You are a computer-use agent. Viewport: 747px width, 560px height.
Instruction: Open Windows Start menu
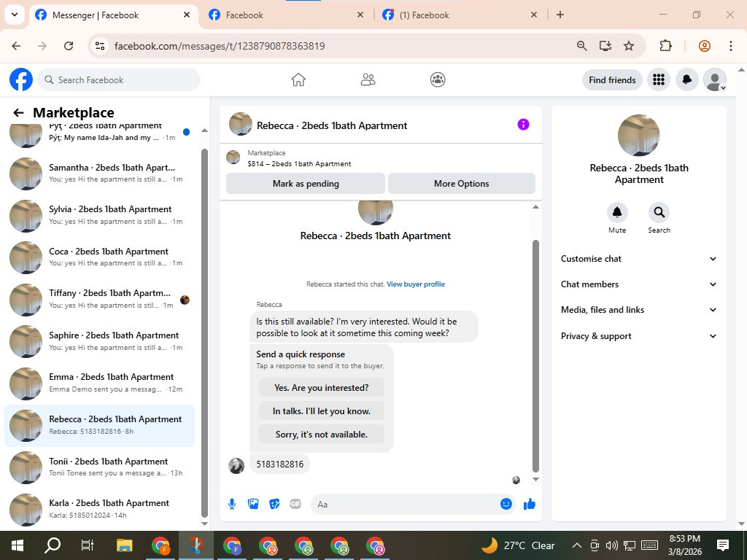[18, 545]
